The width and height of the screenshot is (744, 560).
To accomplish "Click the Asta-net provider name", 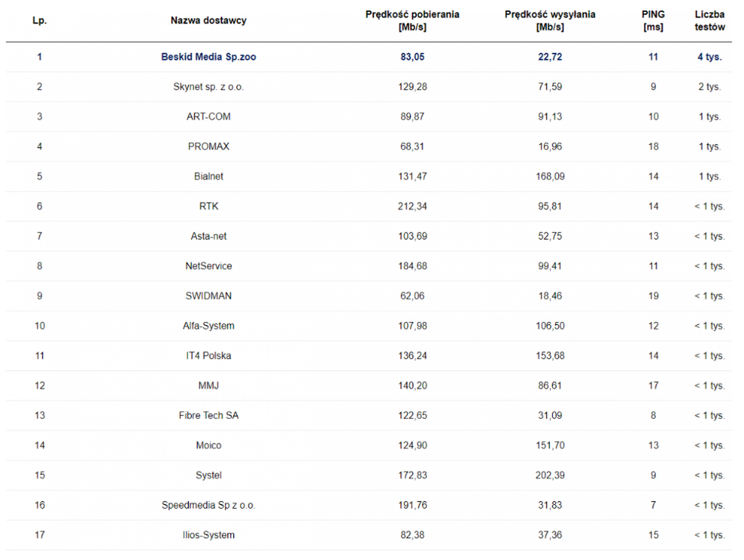I will pyautogui.click(x=208, y=236).
